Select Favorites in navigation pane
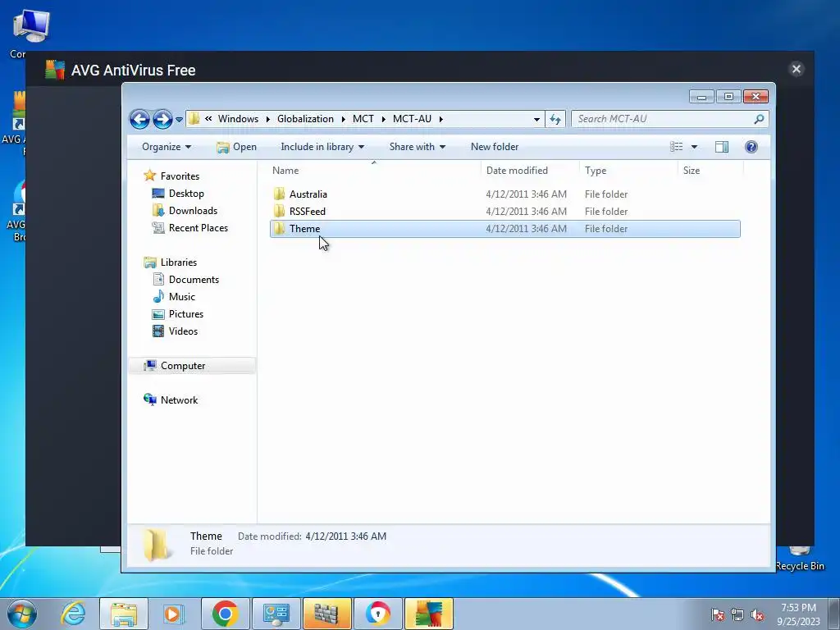Viewport: 840px width, 630px height. pos(180,176)
